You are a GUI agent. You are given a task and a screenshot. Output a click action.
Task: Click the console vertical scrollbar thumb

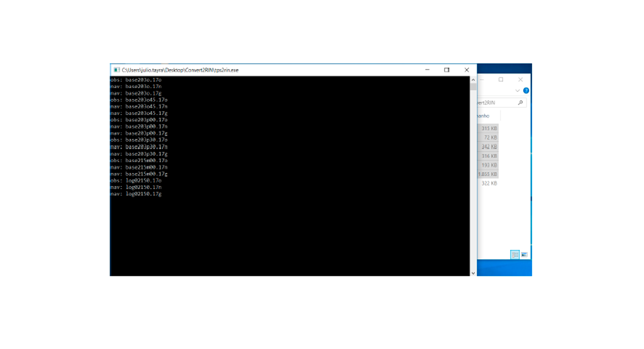click(x=473, y=87)
